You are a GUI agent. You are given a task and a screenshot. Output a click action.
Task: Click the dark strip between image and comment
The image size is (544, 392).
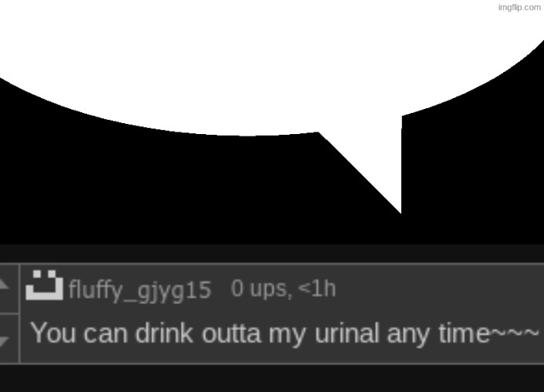point(272,253)
